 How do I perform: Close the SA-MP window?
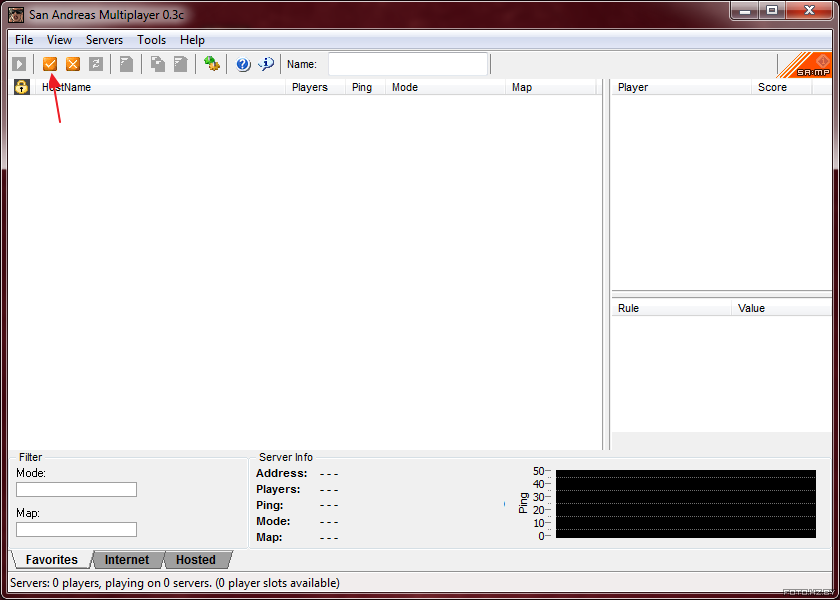coord(809,10)
